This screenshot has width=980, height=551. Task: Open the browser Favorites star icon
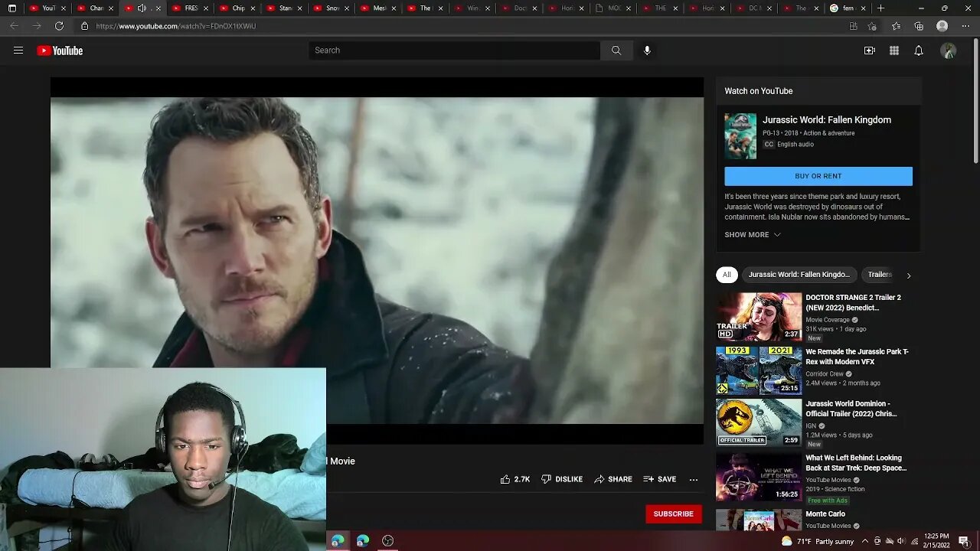click(x=896, y=26)
